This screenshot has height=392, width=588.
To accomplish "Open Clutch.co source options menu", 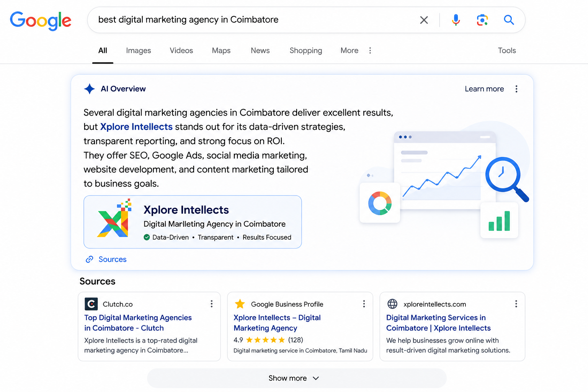I will click(x=211, y=304).
